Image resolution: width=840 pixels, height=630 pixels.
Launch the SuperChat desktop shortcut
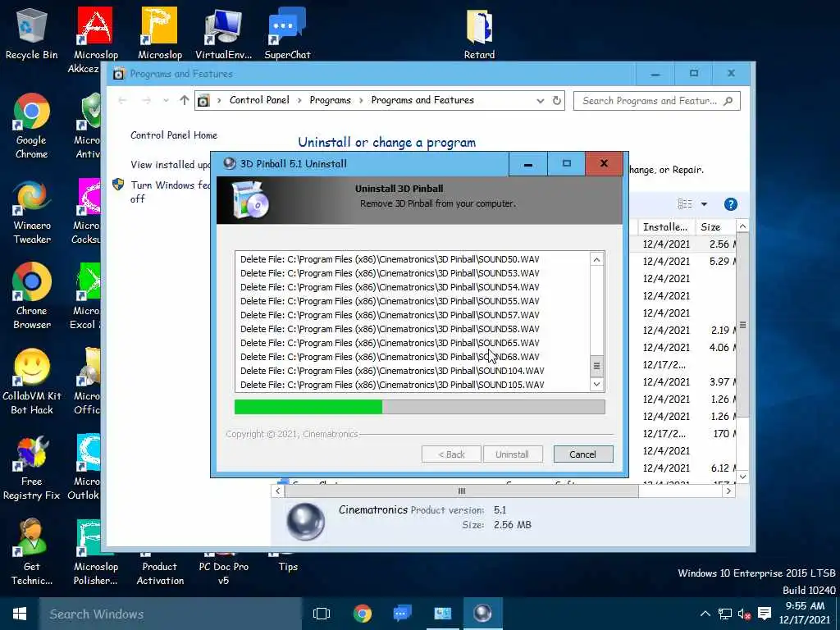click(287, 33)
